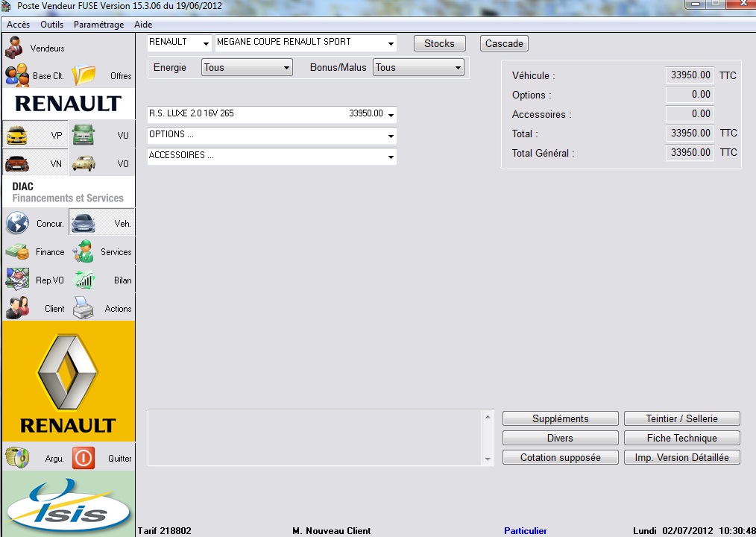Open the Vendeurs salesperson icon
This screenshot has height=537, width=756.
pyautogui.click(x=14, y=47)
